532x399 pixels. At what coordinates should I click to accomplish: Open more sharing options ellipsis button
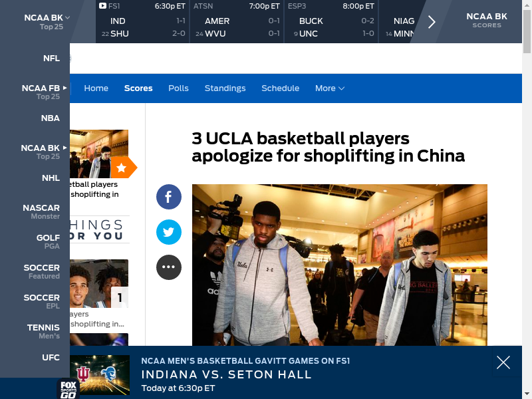(169, 267)
